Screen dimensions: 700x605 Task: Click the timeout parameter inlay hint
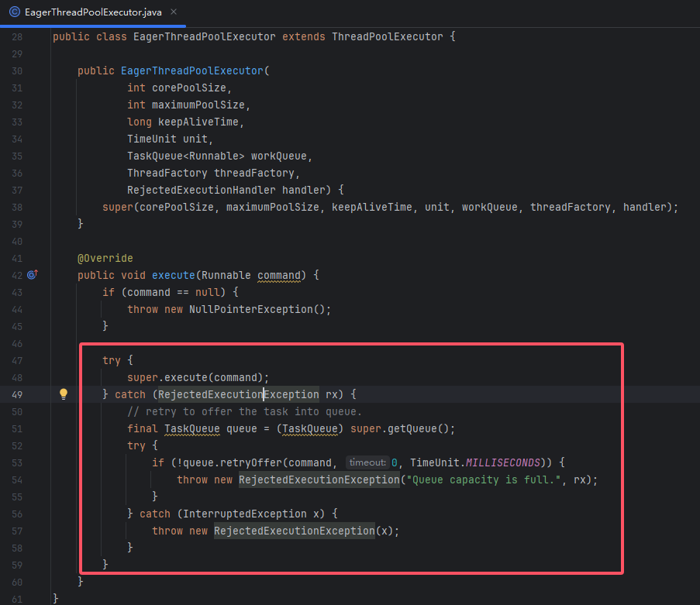(x=365, y=462)
